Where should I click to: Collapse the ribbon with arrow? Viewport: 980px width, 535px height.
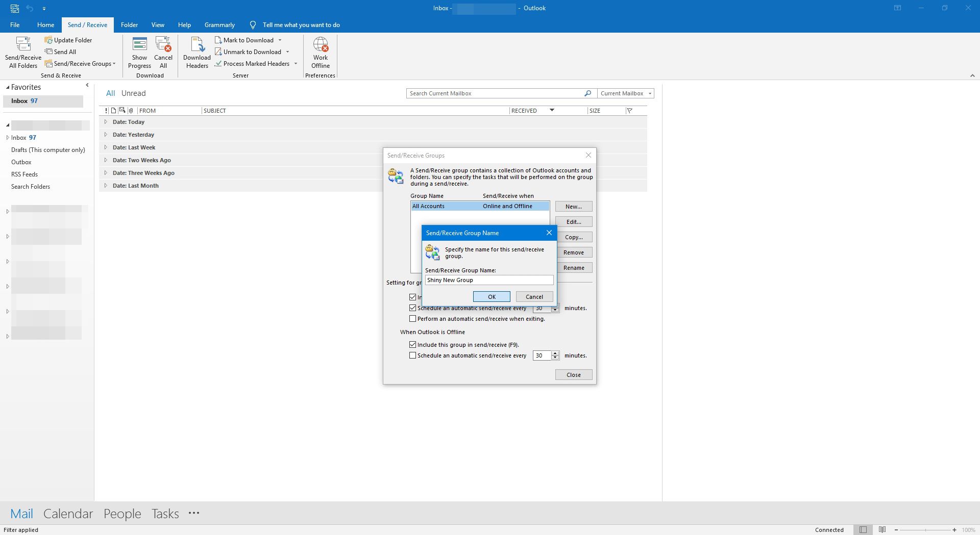coord(972,75)
